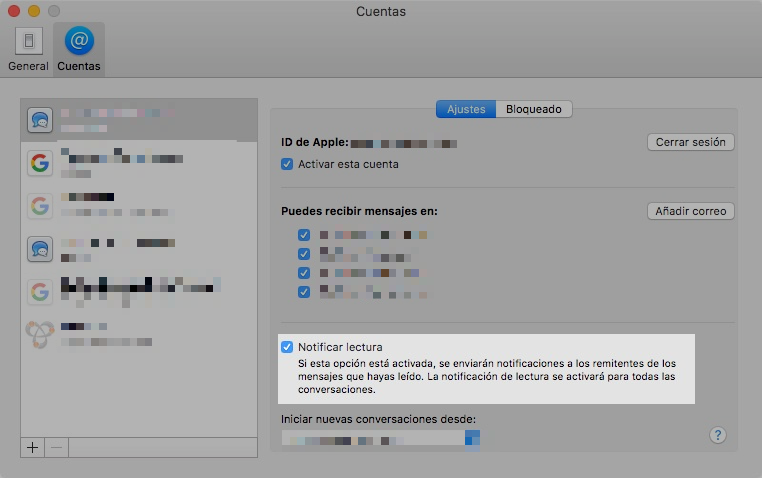Select the Ajustes tab
Viewport: 762px width, 478px height.
tap(466, 109)
